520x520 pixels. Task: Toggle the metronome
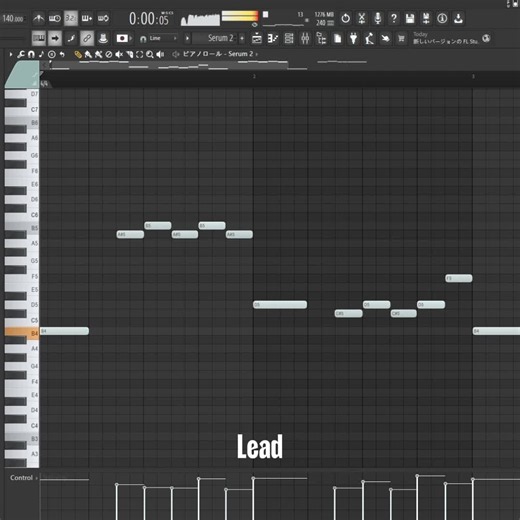click(39, 18)
